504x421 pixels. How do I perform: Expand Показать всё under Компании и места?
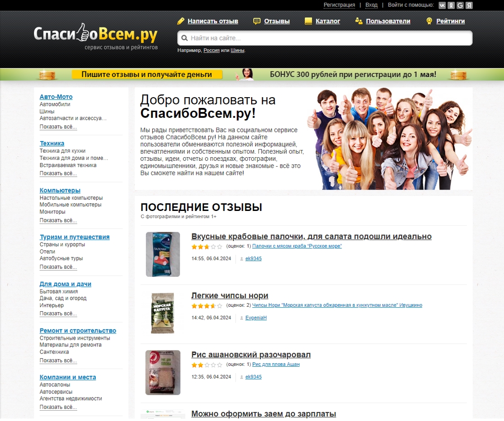click(x=58, y=407)
